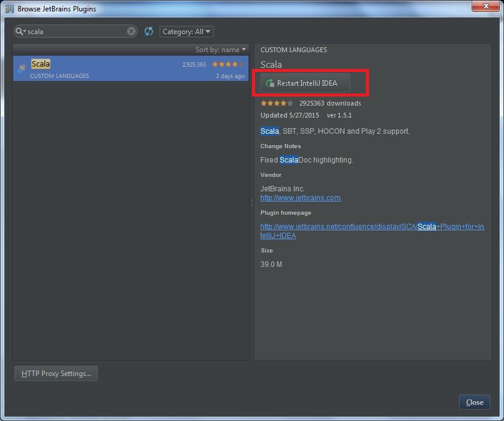Click the 2,925,363 download count in list row
Screen dimensions: 504x421
[194, 65]
